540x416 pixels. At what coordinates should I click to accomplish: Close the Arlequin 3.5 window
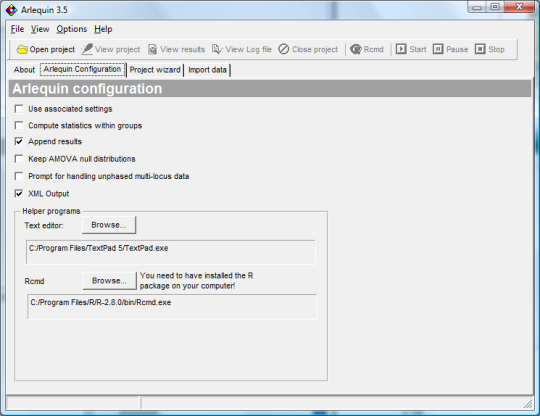coord(520,7)
